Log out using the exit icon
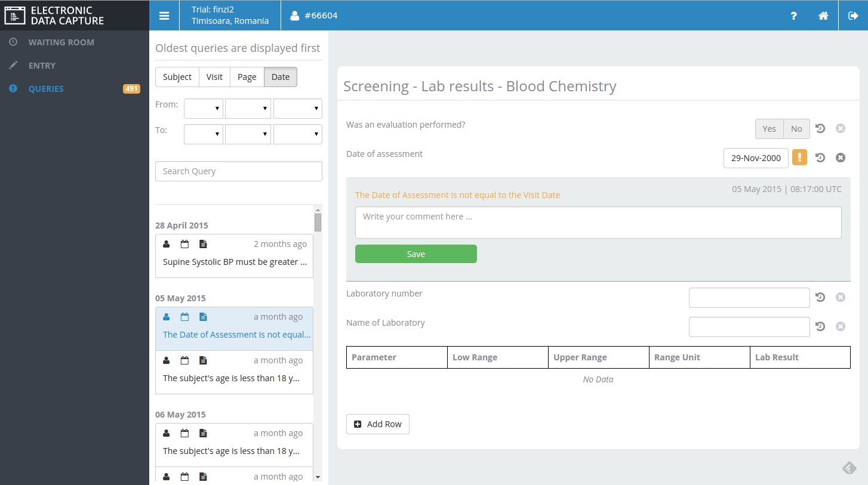The height and width of the screenshot is (485, 868). (x=853, y=16)
